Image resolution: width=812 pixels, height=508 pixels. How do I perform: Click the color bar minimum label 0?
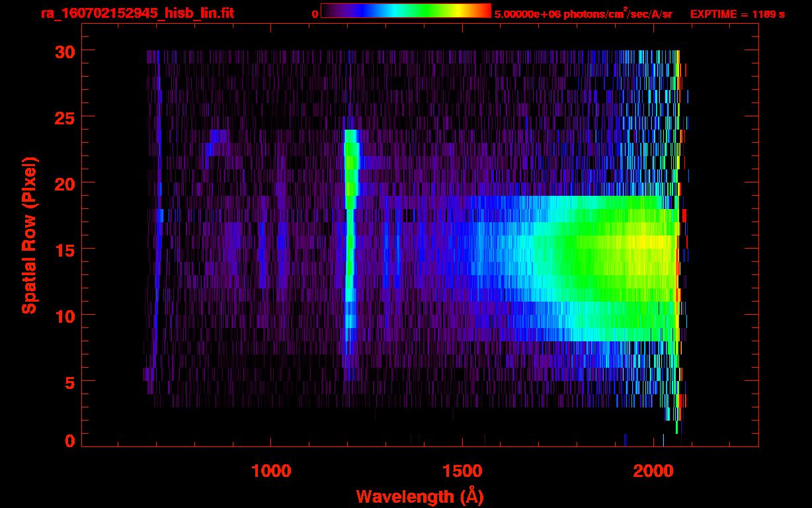[x=315, y=14]
